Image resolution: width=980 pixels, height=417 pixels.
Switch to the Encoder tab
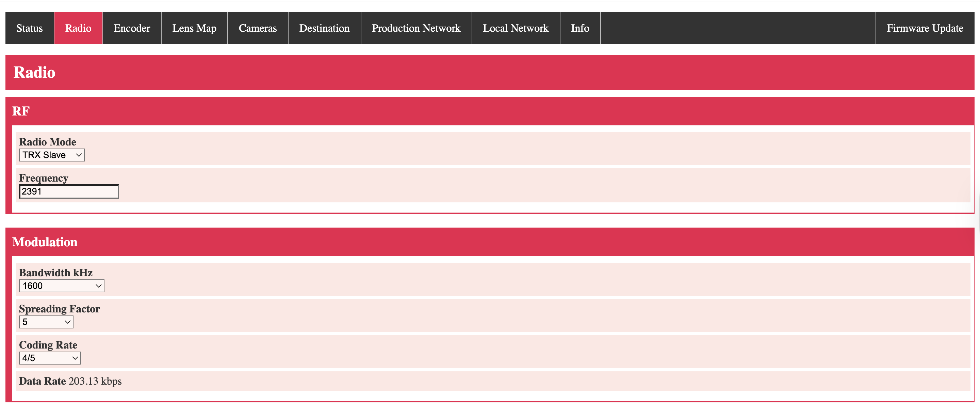[132, 28]
